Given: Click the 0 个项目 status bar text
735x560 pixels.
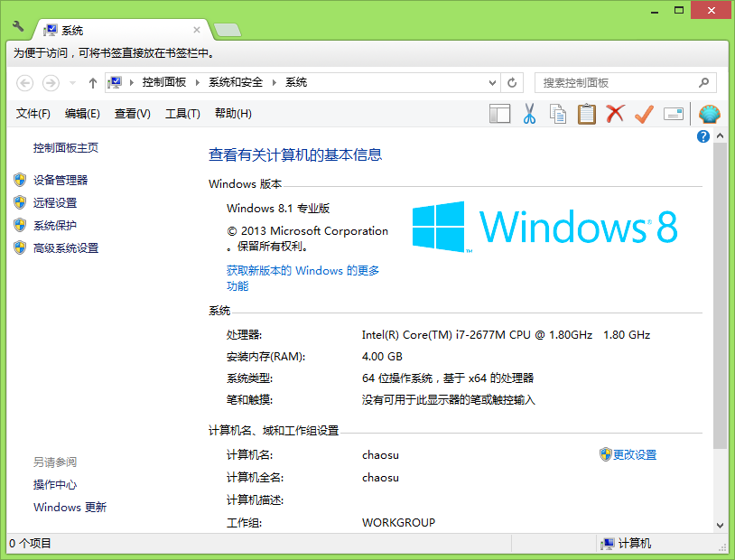Looking at the screenshot, I should (x=30, y=544).
